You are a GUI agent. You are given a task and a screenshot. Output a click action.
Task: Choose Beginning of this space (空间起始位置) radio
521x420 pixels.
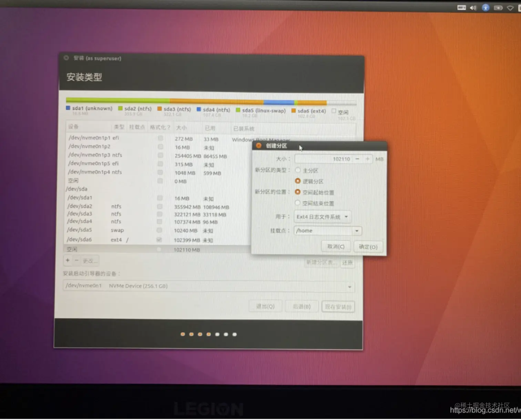tap(298, 192)
